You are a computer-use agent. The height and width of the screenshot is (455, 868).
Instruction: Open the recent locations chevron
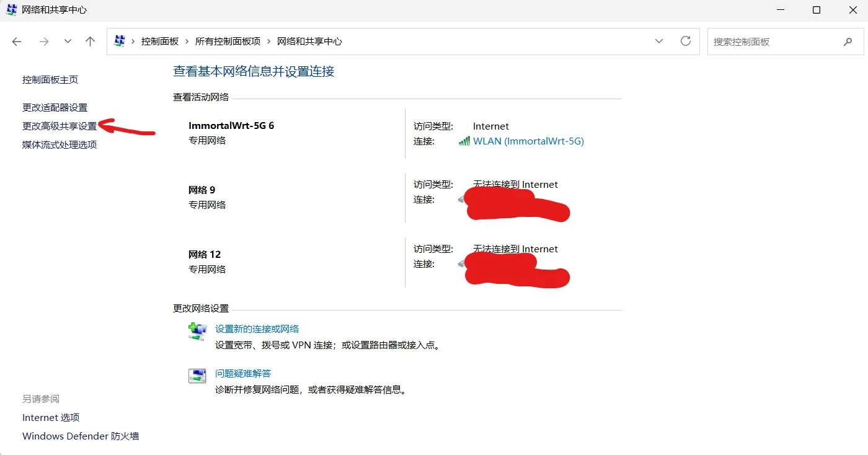[68, 42]
